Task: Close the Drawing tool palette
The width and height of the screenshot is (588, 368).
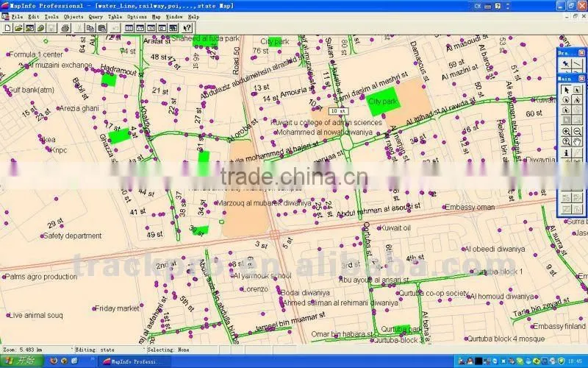Action: point(581,53)
